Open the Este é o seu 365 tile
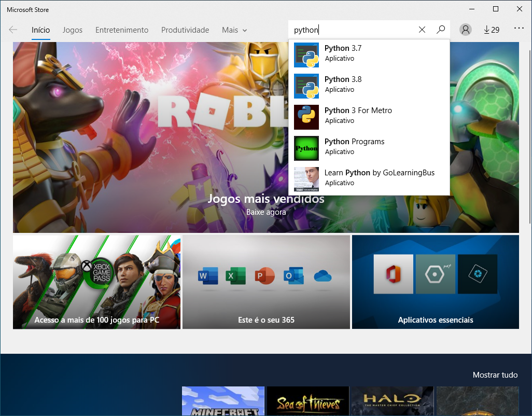The width and height of the screenshot is (532, 416). [266, 282]
